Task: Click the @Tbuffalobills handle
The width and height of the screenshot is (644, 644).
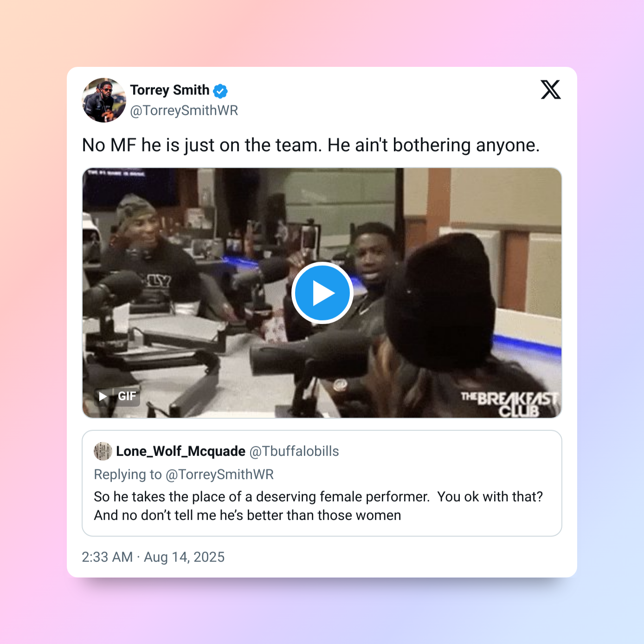Action: click(294, 451)
